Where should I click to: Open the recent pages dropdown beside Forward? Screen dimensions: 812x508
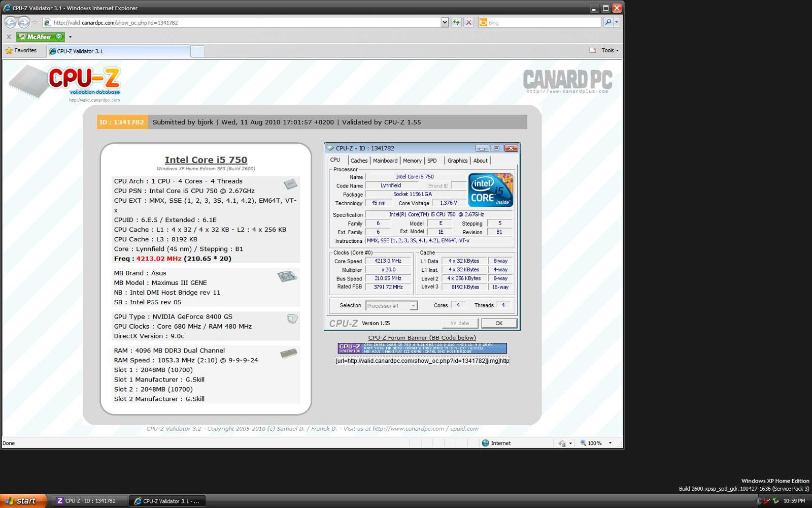pyautogui.click(x=35, y=22)
